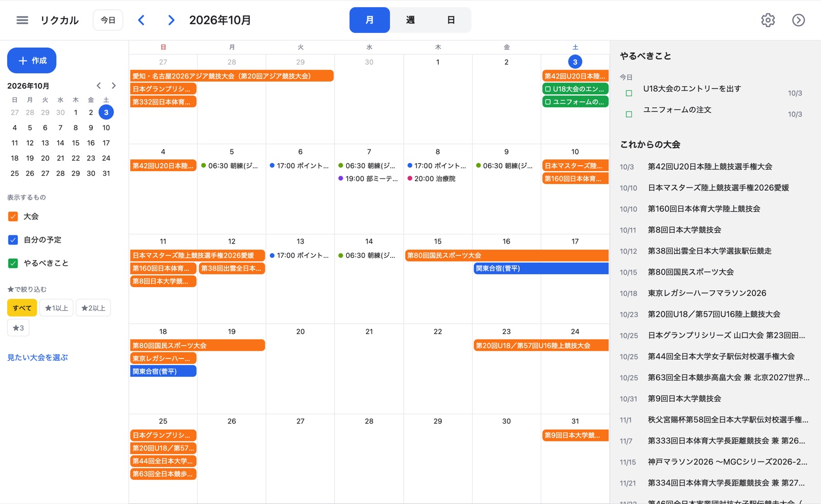Switch to 月 month view
The image size is (821, 504).
click(x=369, y=20)
